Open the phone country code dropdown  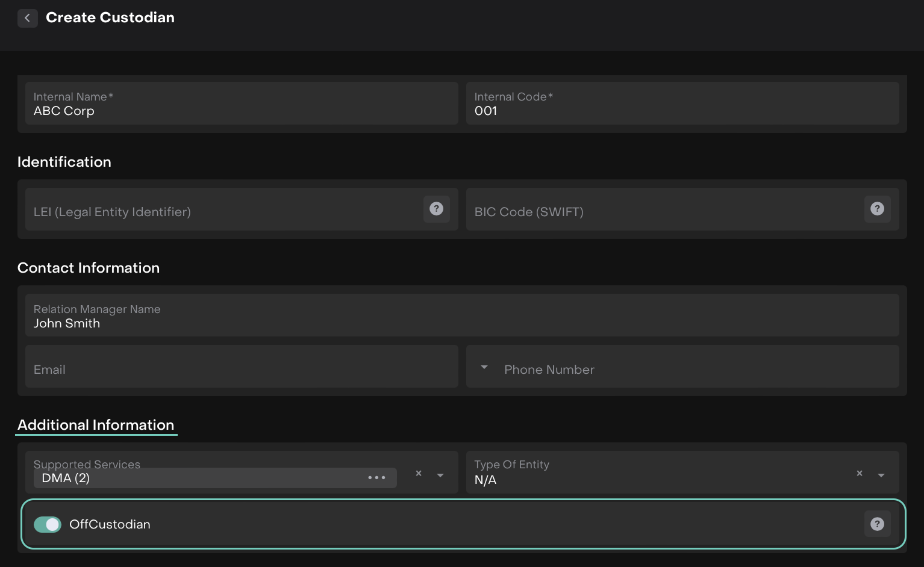click(x=484, y=367)
